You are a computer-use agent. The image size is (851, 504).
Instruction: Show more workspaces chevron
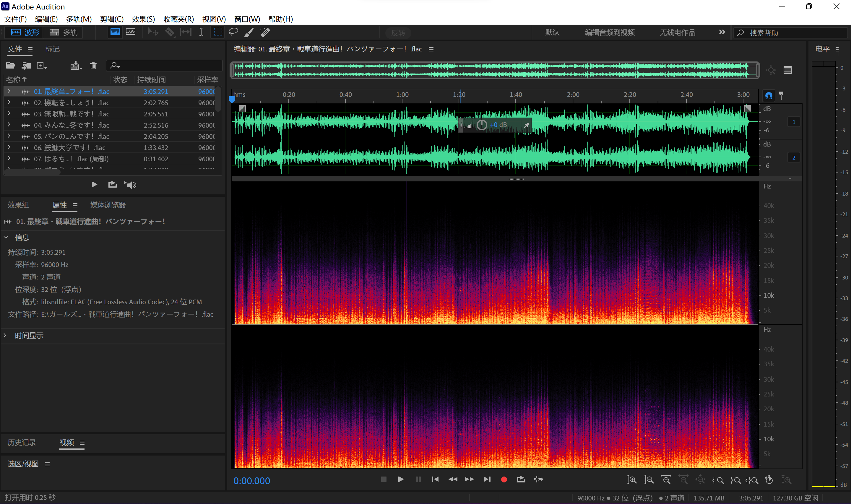click(722, 32)
